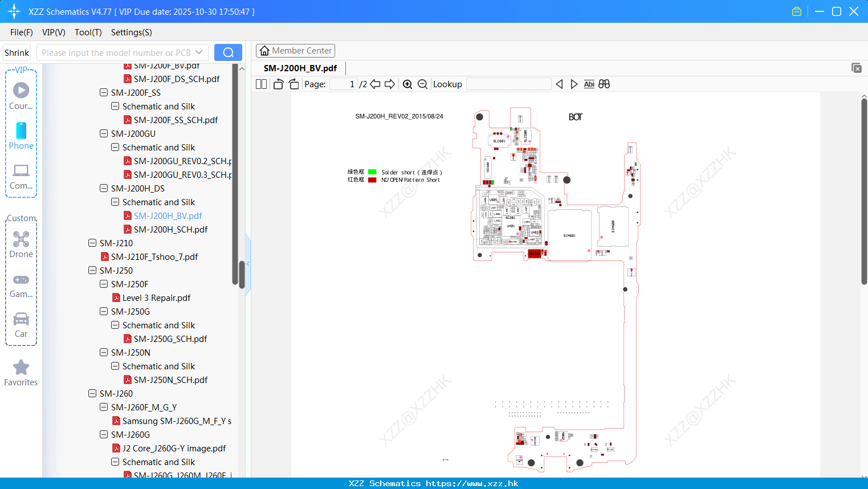Find previous lookup result triangle

(x=559, y=84)
